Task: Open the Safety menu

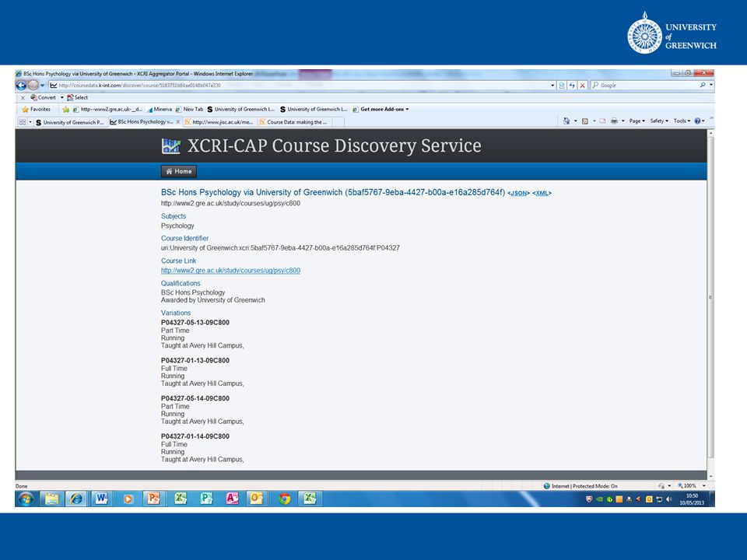Action: click(x=659, y=121)
